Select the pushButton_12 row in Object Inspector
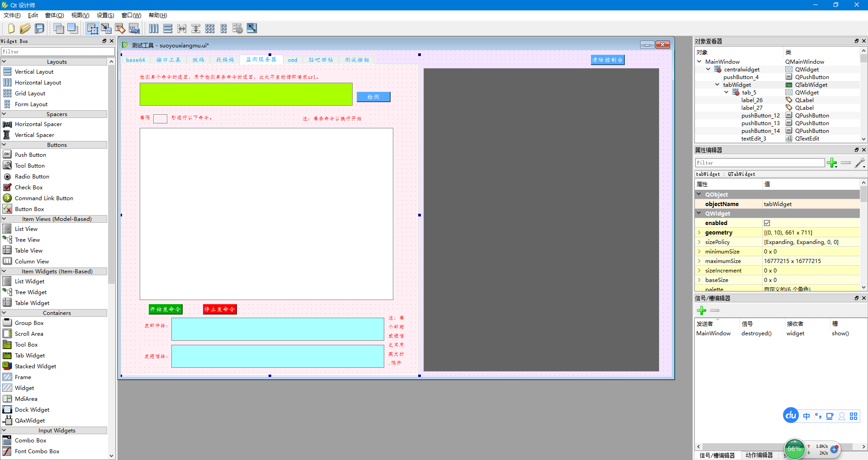The image size is (868, 460). click(x=760, y=115)
